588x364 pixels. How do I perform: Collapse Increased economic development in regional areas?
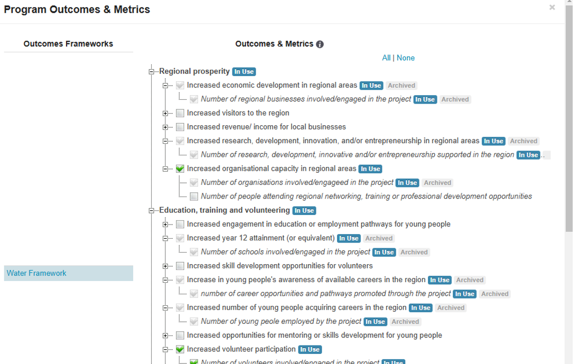pyautogui.click(x=165, y=86)
